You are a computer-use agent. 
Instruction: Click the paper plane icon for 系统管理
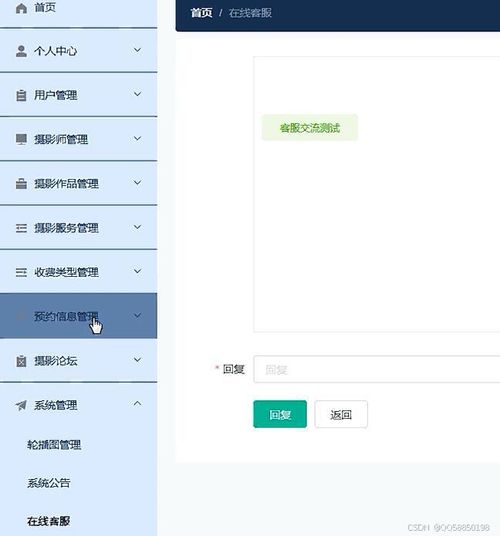pyautogui.click(x=21, y=405)
